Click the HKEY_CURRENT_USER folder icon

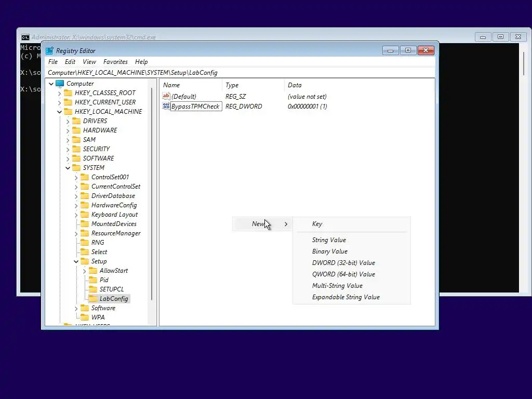click(68, 102)
